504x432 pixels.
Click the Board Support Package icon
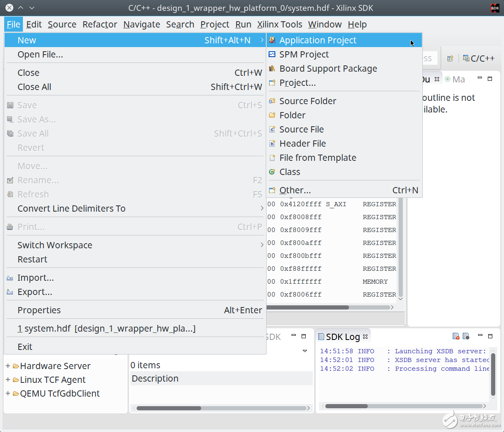[272, 69]
